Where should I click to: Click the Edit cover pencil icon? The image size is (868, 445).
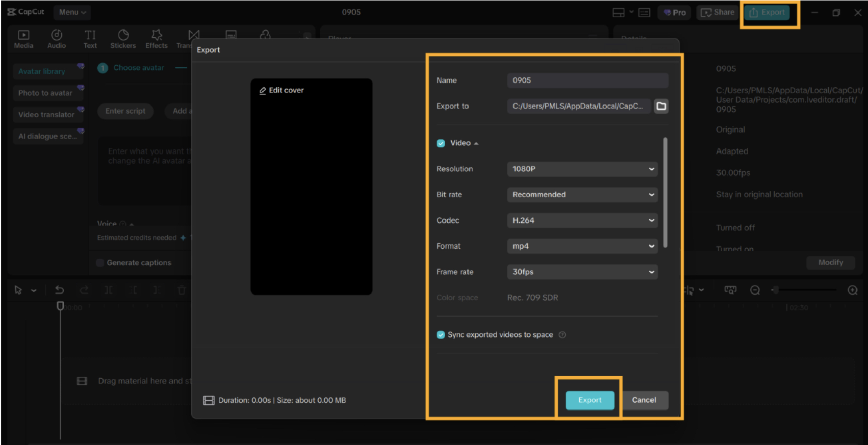click(x=262, y=91)
